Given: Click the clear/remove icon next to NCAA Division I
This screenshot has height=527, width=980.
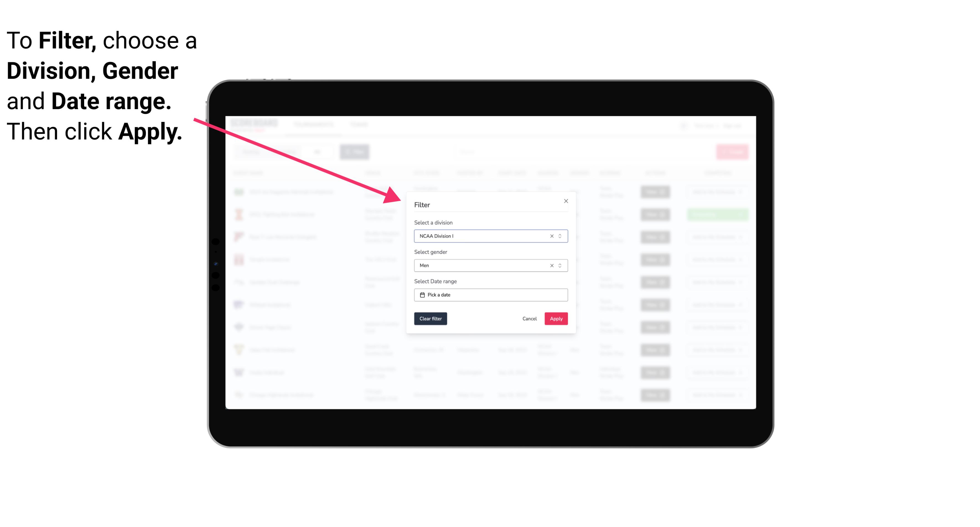Looking at the screenshot, I should pos(551,236).
